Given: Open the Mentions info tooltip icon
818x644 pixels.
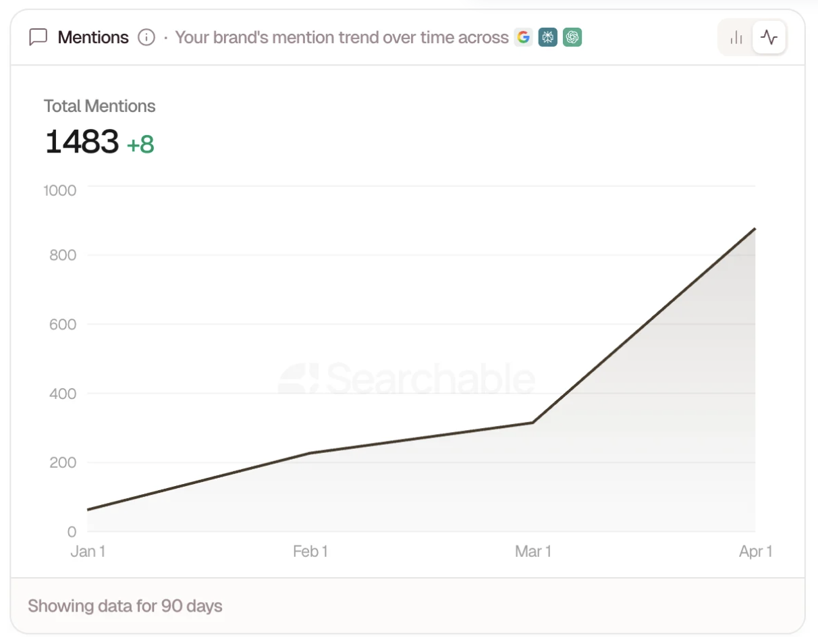Looking at the screenshot, I should pos(146,37).
